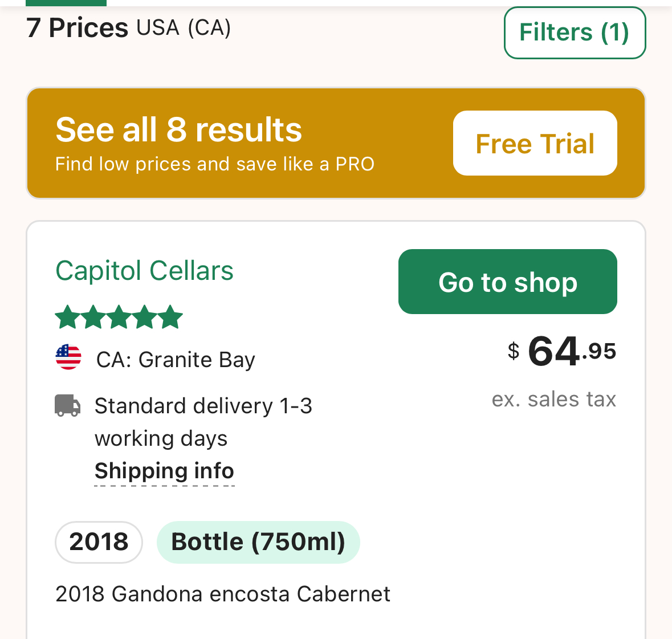Click the ex. sales tax label

(553, 399)
